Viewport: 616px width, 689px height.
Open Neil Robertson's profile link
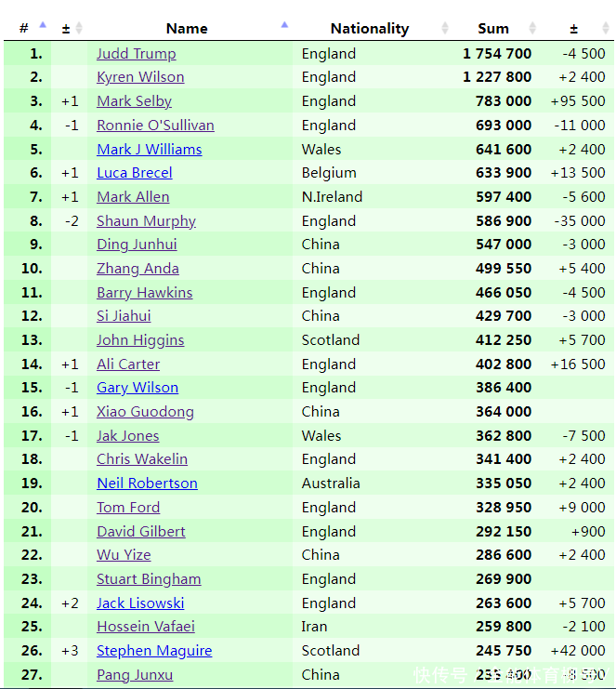pyautogui.click(x=147, y=484)
